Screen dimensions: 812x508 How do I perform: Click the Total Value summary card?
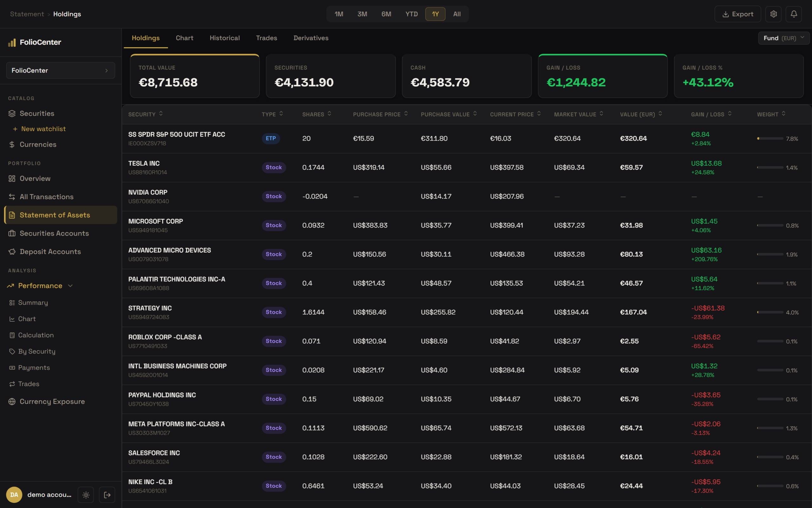195,76
